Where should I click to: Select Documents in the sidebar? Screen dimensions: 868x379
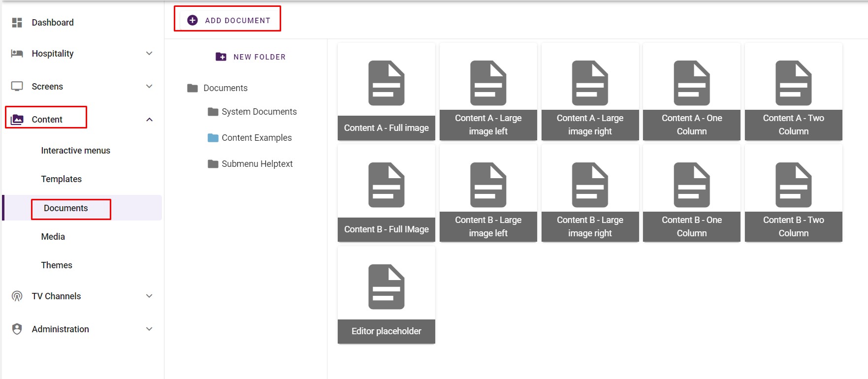click(66, 208)
